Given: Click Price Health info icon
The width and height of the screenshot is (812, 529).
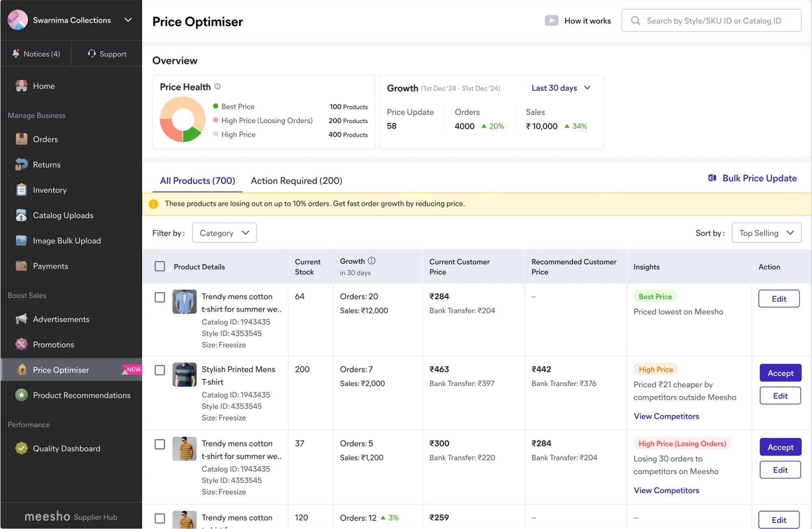Looking at the screenshot, I should (x=218, y=86).
